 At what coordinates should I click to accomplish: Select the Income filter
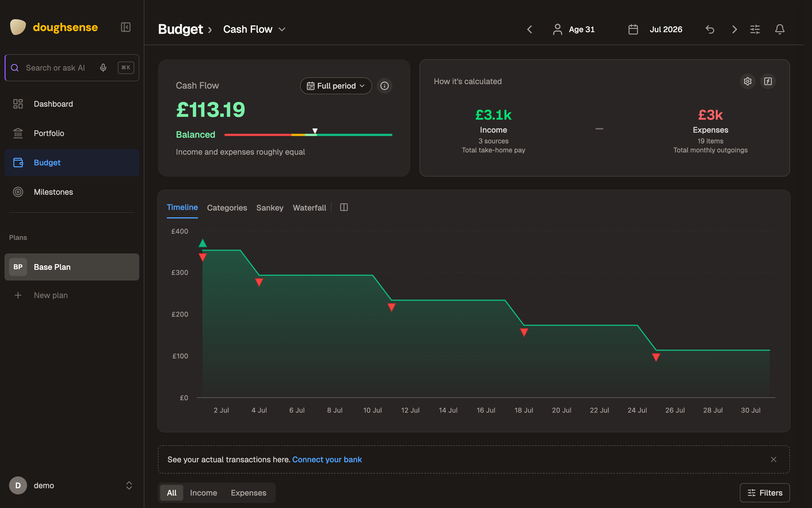coord(203,492)
